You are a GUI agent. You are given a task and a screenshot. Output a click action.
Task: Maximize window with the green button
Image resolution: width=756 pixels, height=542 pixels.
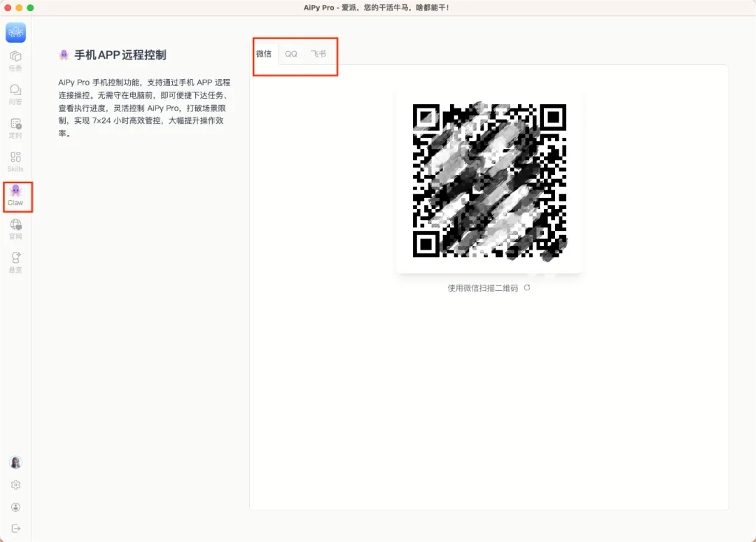[30, 8]
